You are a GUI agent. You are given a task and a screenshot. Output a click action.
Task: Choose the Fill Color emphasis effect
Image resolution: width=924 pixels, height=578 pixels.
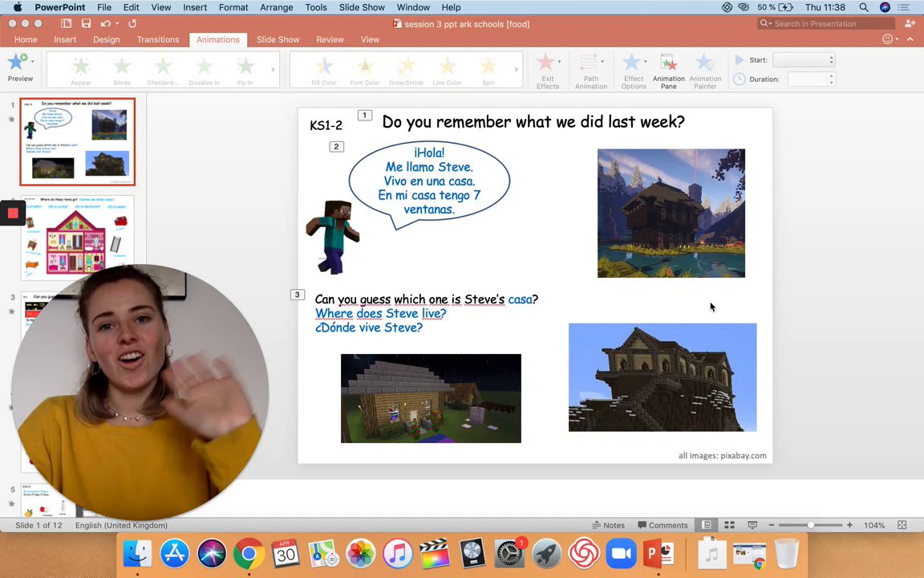click(x=324, y=70)
